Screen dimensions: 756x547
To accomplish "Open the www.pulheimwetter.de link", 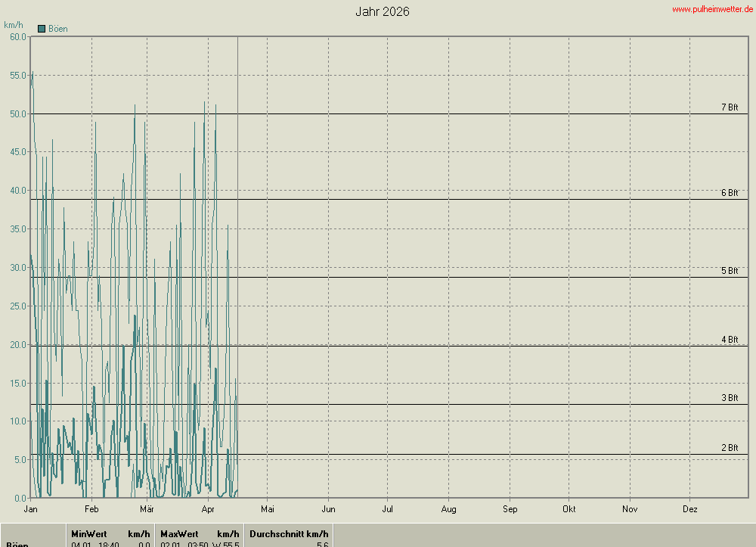I will coord(712,9).
